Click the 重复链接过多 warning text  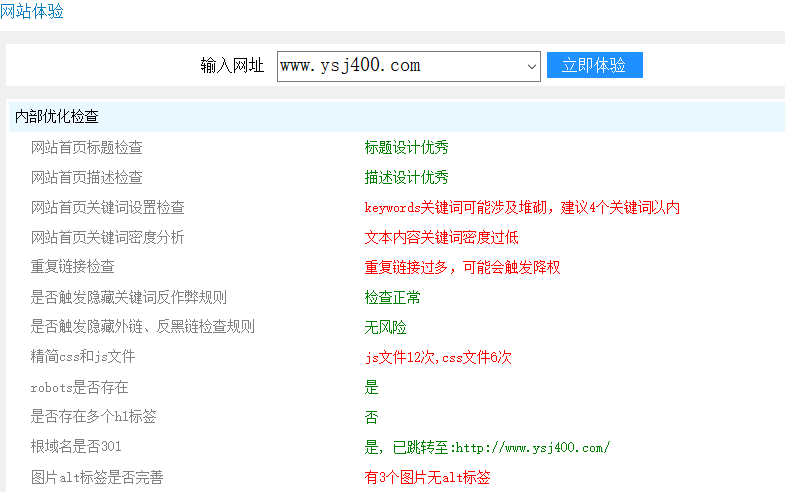click(463, 267)
